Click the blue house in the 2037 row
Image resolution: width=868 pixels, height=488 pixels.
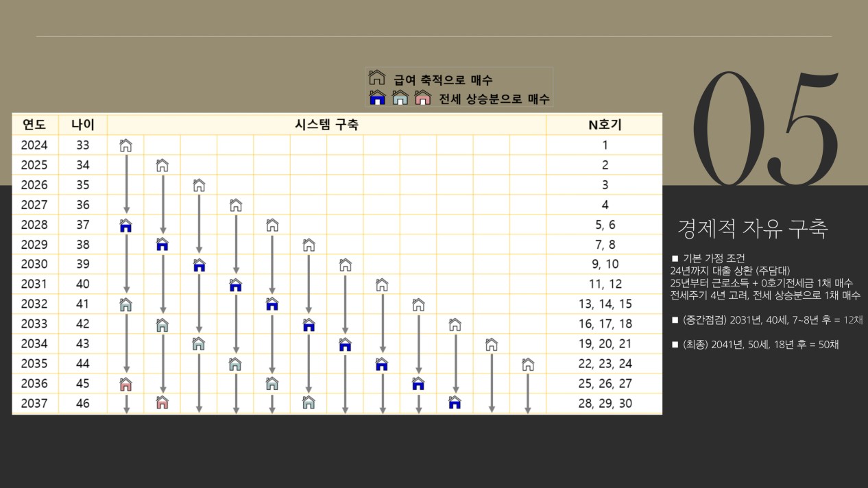point(455,403)
